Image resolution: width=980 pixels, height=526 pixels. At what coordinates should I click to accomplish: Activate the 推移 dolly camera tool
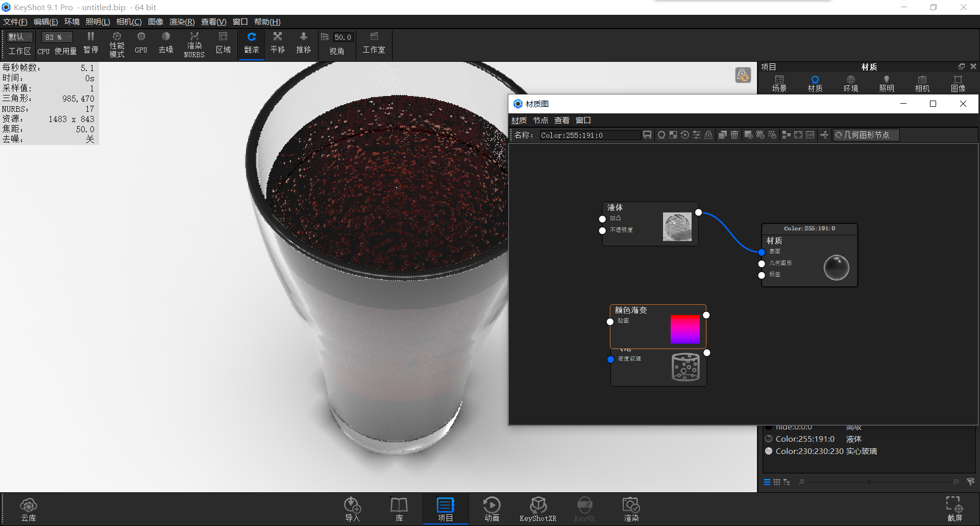[x=303, y=43]
